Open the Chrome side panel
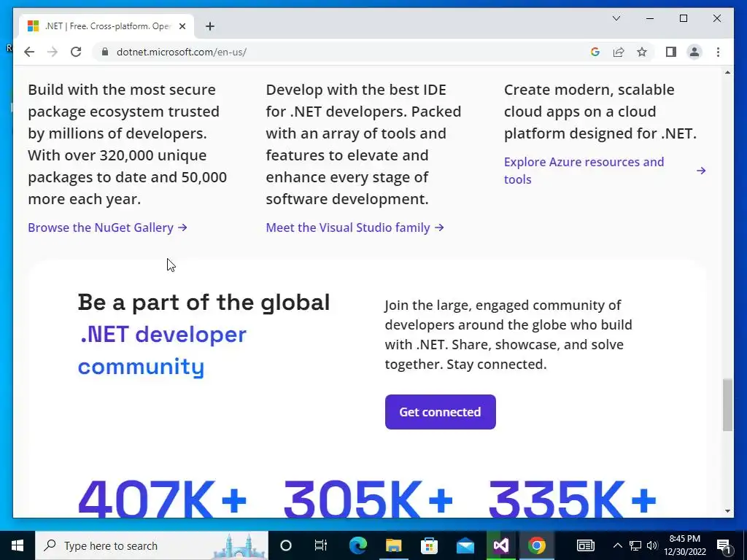747x560 pixels. pos(671,52)
